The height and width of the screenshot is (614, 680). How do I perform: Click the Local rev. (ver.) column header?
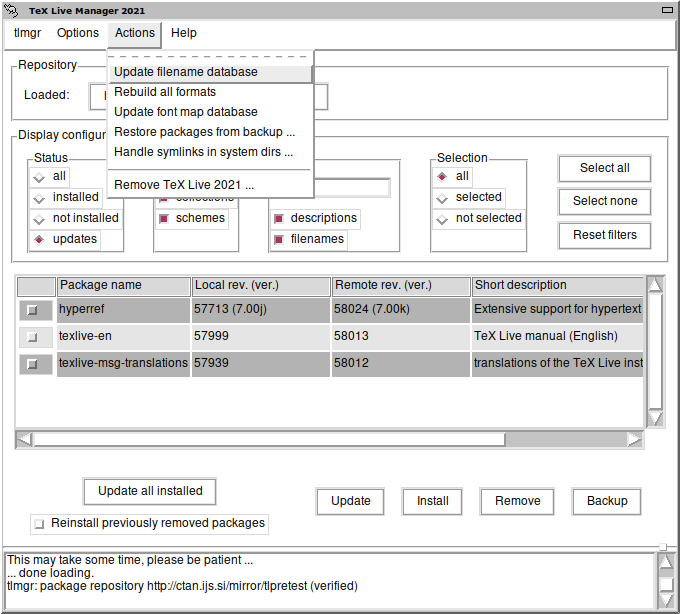(261, 286)
